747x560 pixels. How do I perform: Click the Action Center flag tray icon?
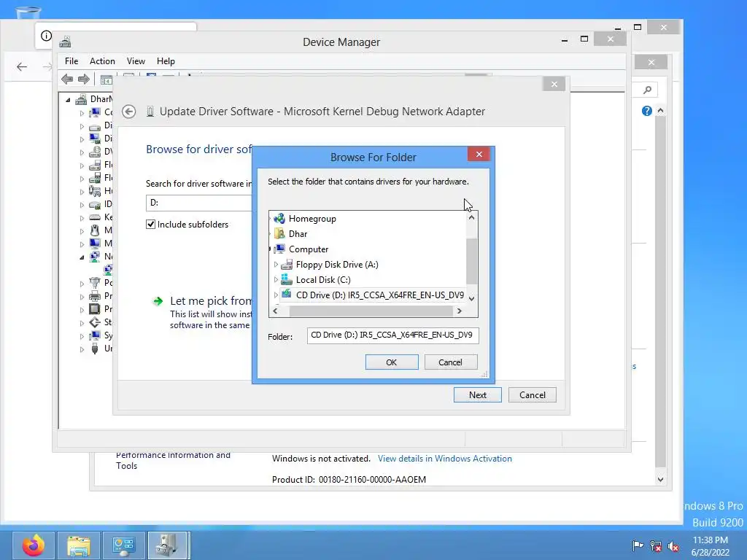638,546
